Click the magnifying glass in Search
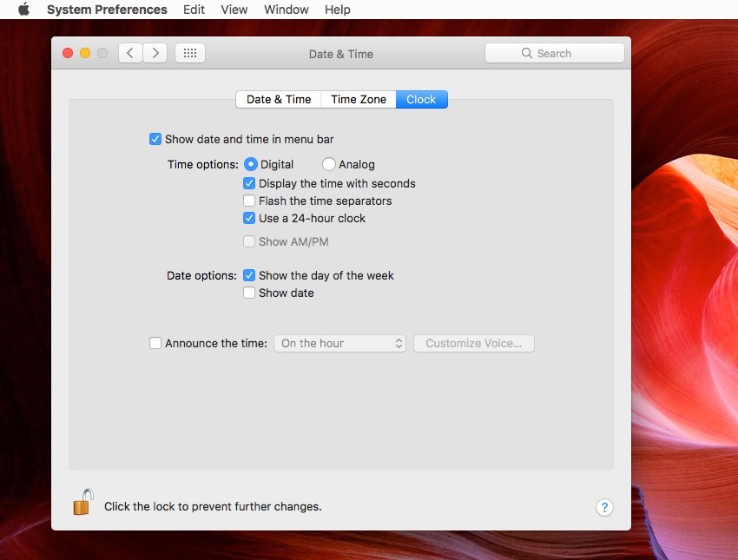The height and width of the screenshot is (560, 738). (526, 53)
